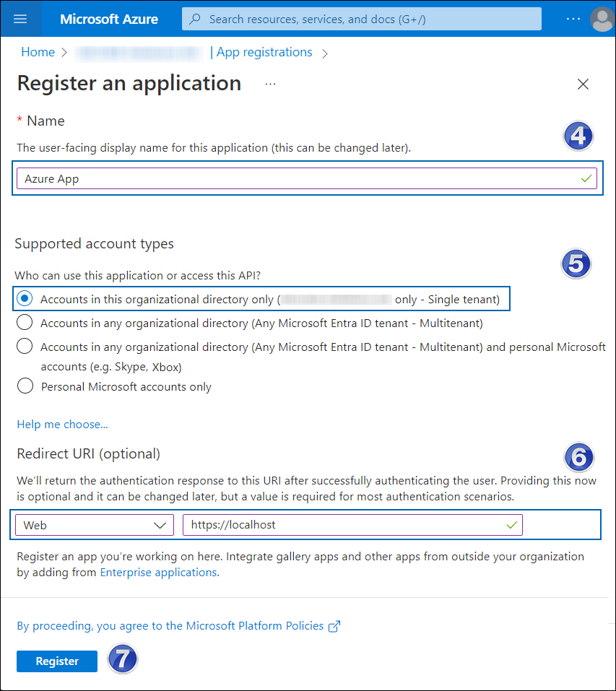Click the Microsoft Azure logo

(108, 19)
